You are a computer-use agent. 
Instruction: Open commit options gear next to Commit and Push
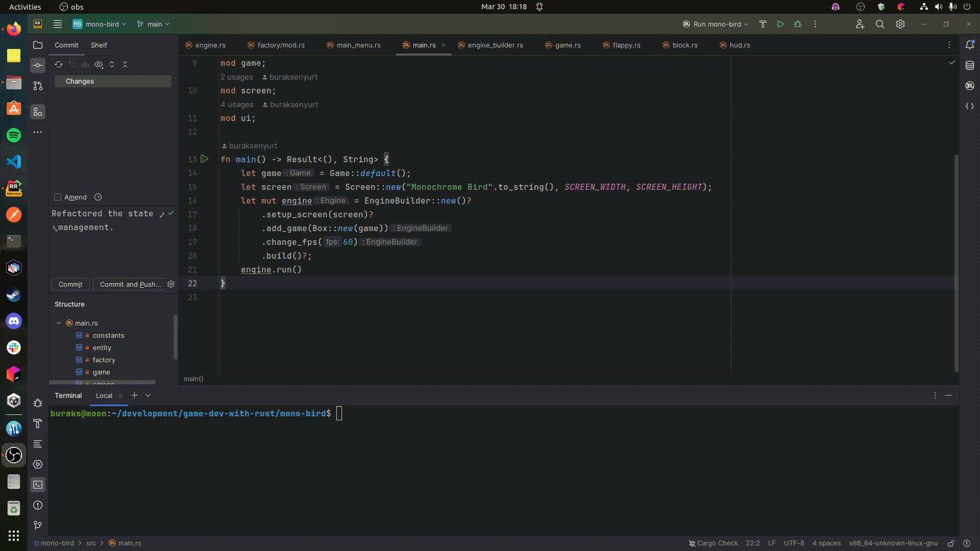click(x=171, y=284)
